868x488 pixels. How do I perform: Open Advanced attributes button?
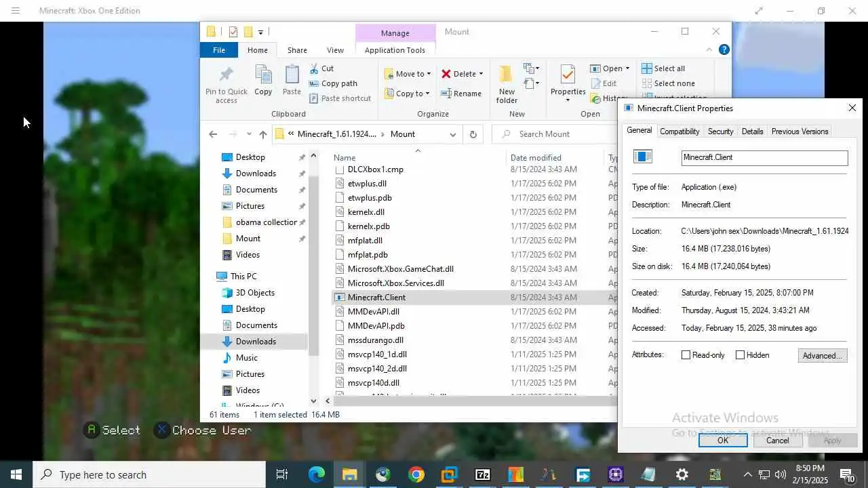coord(822,355)
